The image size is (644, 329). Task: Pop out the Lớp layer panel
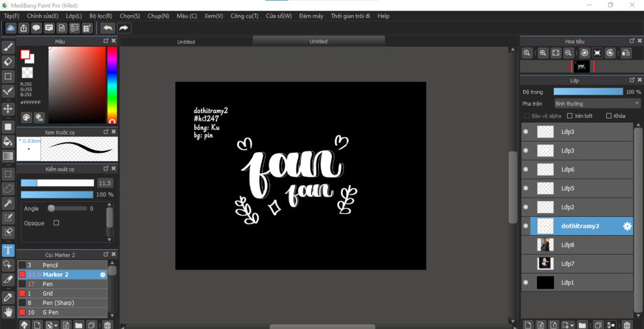tap(632, 80)
